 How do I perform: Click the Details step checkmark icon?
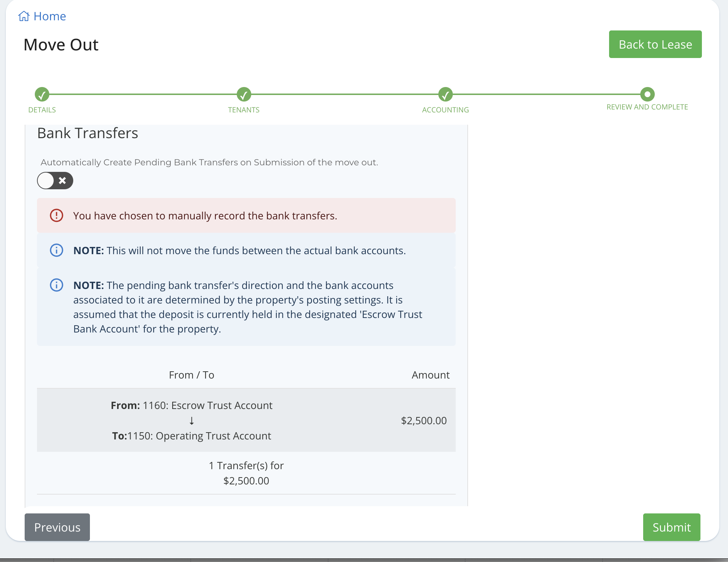coord(42,95)
